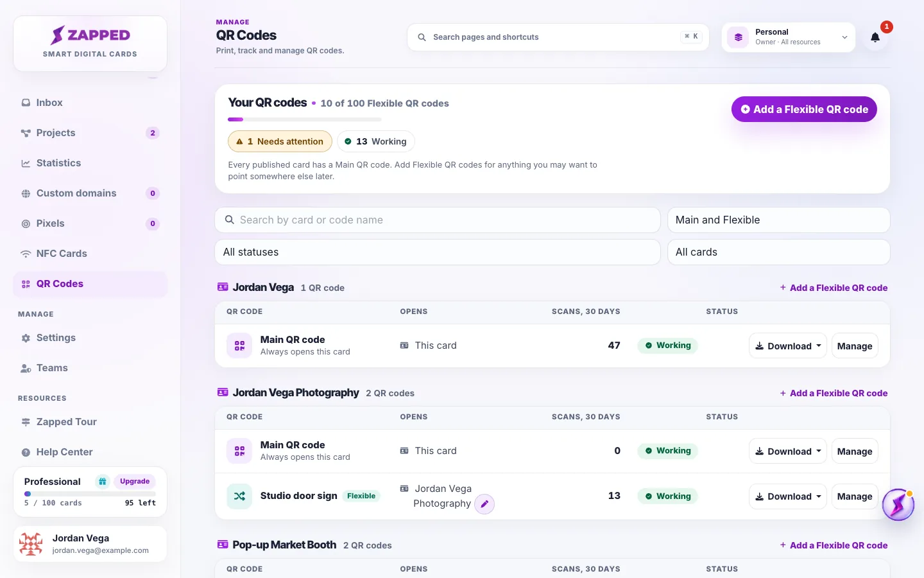Click the Search pages and shortcuts field
The width and height of the screenshot is (924, 578).
coord(558,37)
